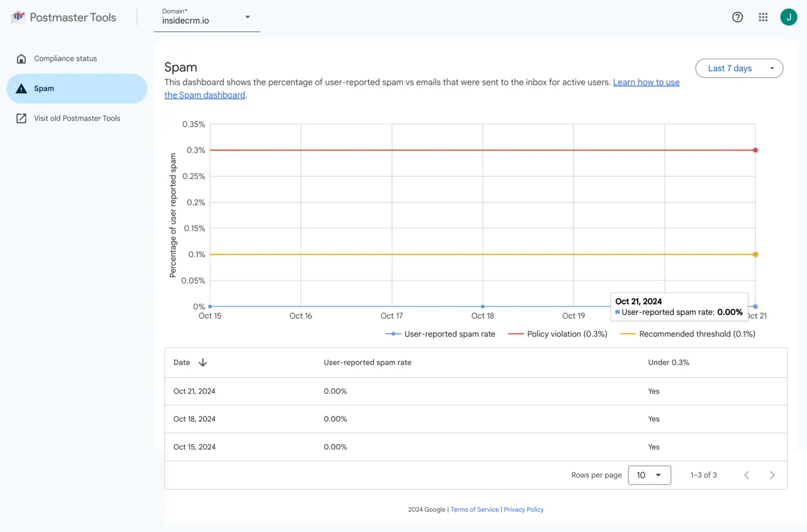The width and height of the screenshot is (807, 532).
Task: Click the 0.00% spam rate for Oct 15, 2024
Action: 335,447
